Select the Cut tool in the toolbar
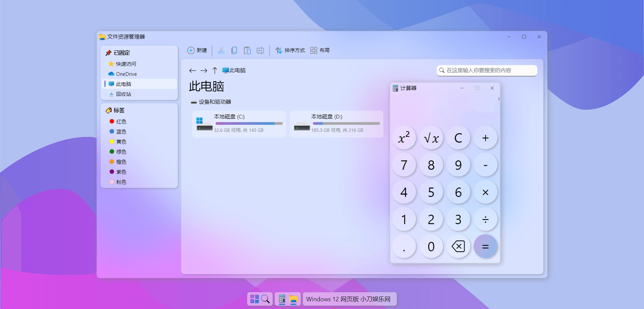 (x=221, y=50)
